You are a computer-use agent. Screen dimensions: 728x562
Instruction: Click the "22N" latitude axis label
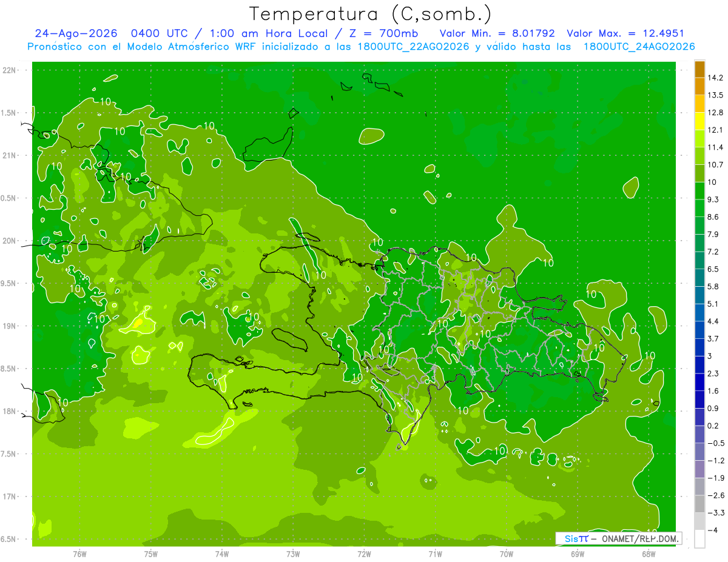pos(10,70)
